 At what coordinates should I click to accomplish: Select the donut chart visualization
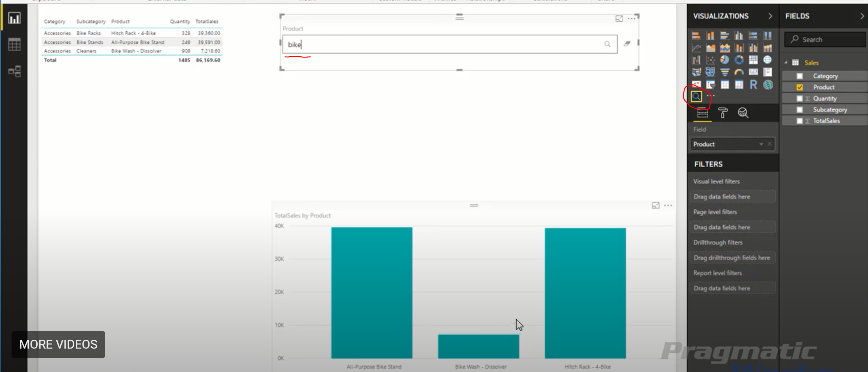pos(739,60)
